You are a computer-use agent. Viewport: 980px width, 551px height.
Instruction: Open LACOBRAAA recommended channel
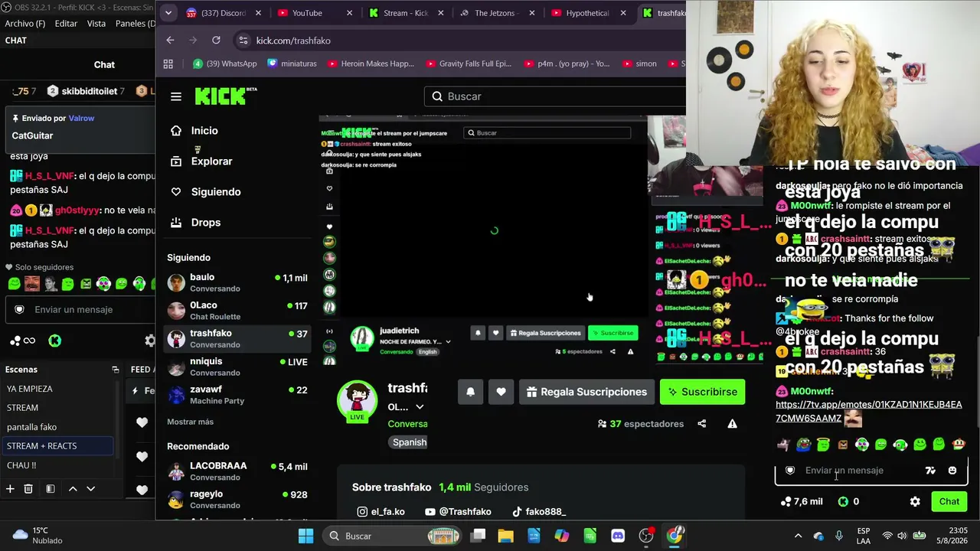(x=237, y=471)
